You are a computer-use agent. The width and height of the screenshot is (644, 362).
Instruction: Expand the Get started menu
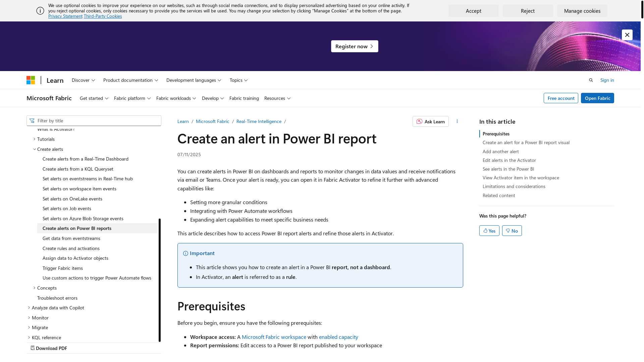tap(94, 98)
